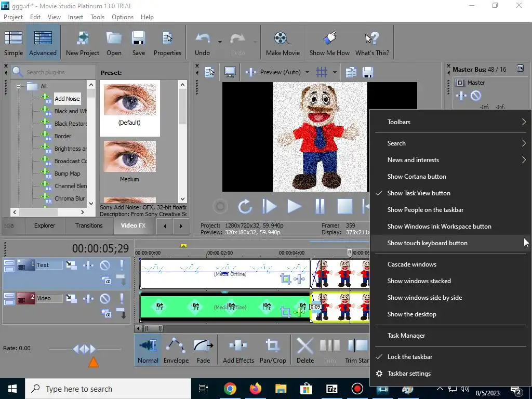Click the Make Movie button
532x399 pixels.
tap(283, 43)
